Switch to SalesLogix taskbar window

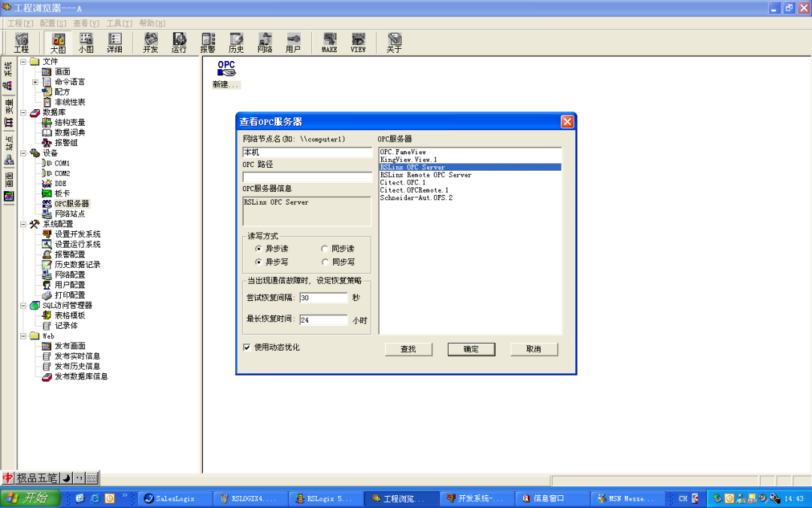click(175, 499)
